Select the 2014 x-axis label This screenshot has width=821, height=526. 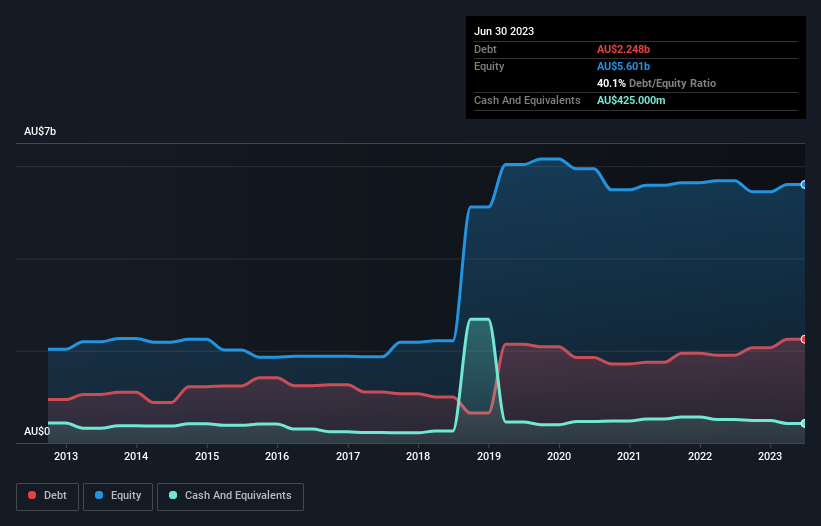pos(136,456)
